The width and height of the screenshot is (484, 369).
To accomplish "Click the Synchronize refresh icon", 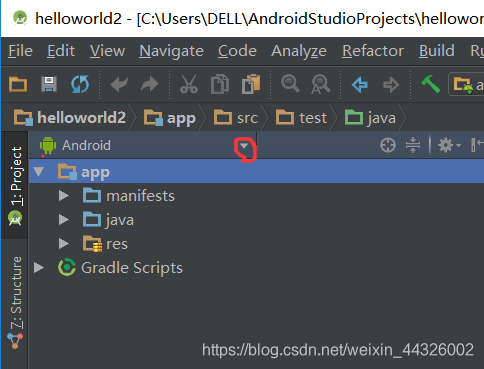I will coord(80,84).
